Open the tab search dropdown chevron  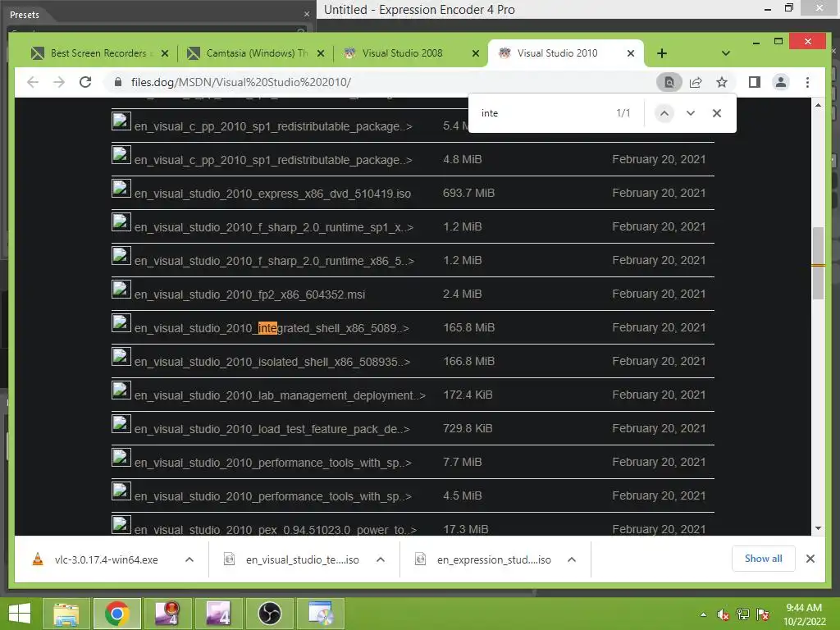click(x=726, y=53)
